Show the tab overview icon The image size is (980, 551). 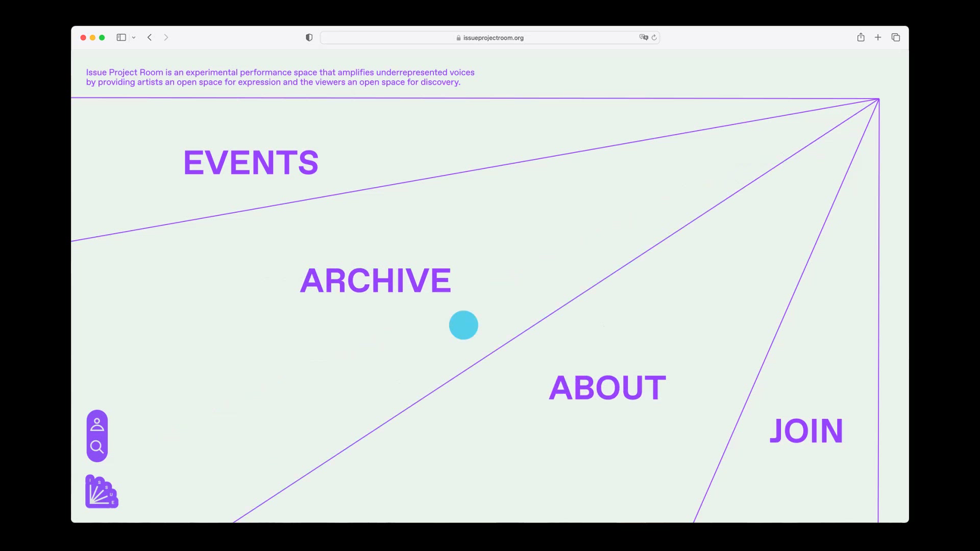(x=895, y=37)
